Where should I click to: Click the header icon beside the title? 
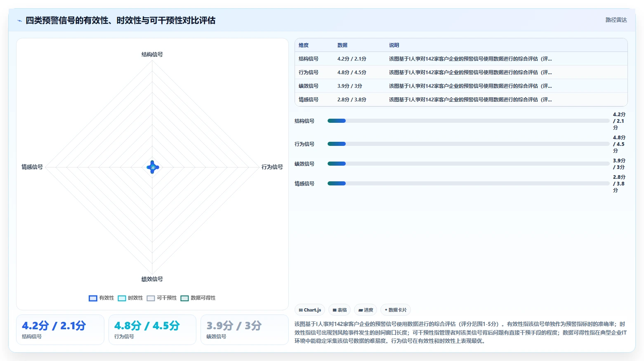(19, 21)
